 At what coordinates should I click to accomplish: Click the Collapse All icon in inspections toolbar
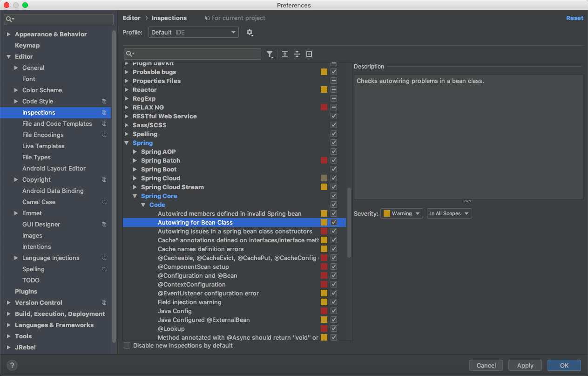(x=297, y=54)
